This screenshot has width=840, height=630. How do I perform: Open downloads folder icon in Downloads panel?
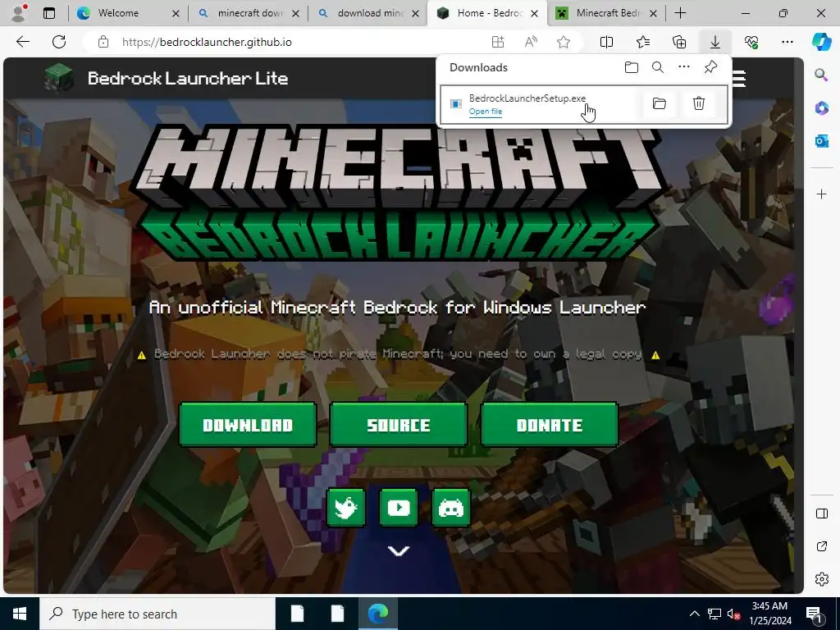(x=631, y=67)
